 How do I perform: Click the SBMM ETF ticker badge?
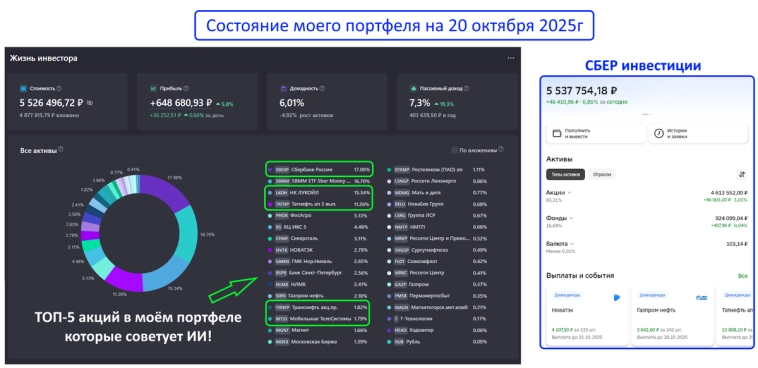coord(281,181)
